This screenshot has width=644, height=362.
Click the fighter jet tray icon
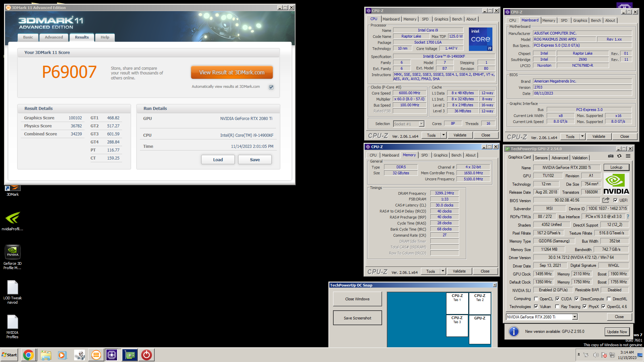point(586,355)
